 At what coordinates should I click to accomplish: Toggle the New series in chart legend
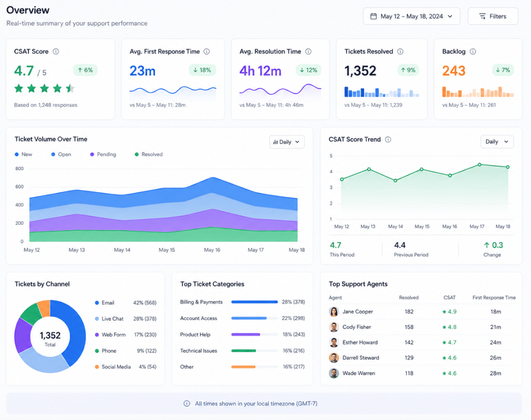[24, 154]
